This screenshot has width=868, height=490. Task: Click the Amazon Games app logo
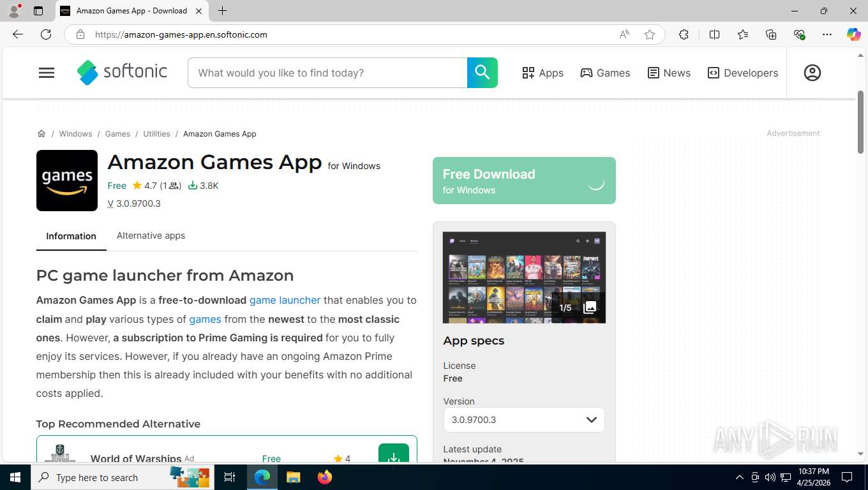67,181
